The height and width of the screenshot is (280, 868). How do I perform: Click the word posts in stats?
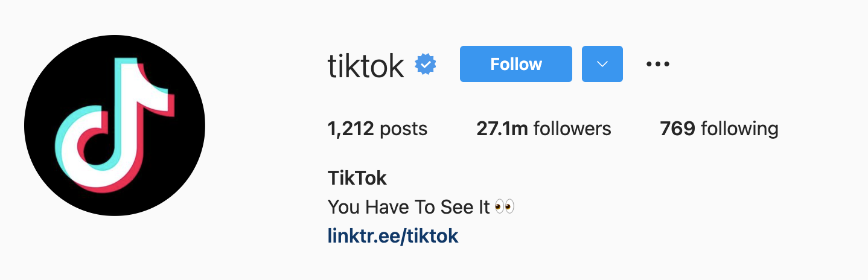pos(403,129)
